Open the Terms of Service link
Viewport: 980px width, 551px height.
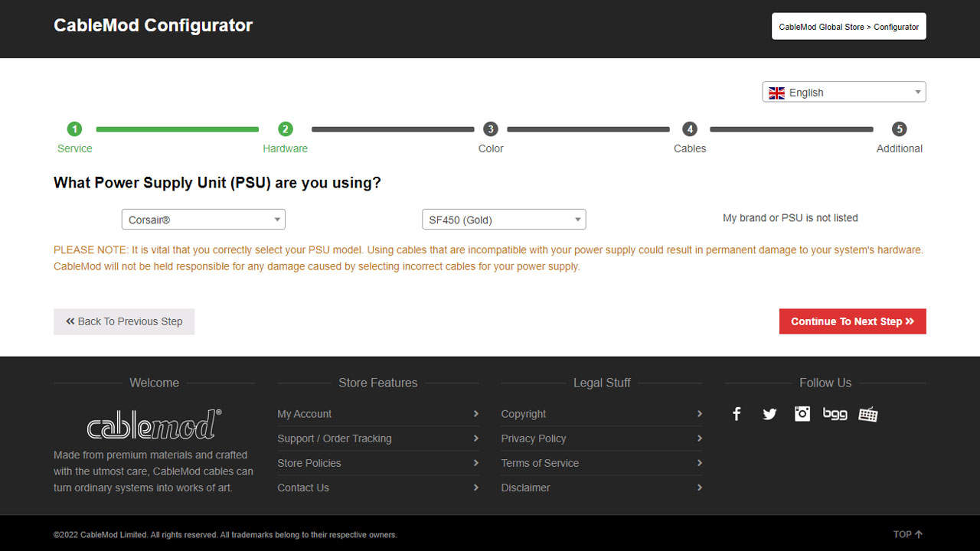point(540,463)
